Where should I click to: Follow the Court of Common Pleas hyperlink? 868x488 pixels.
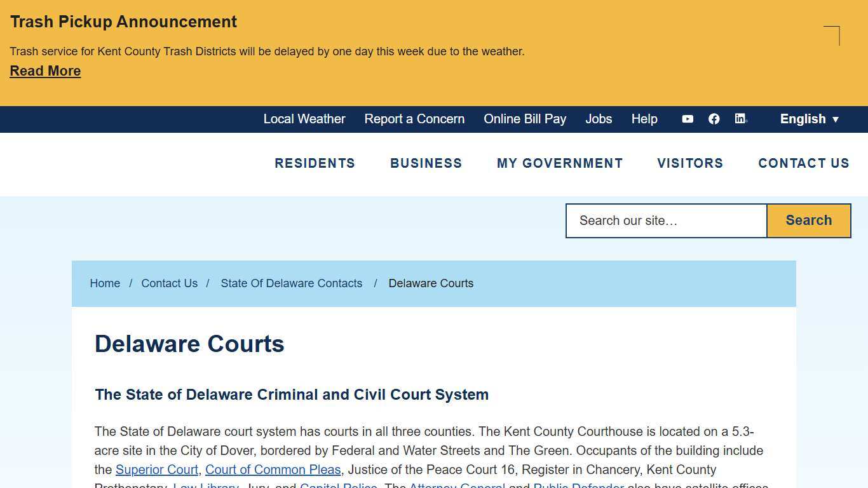[273, 470]
